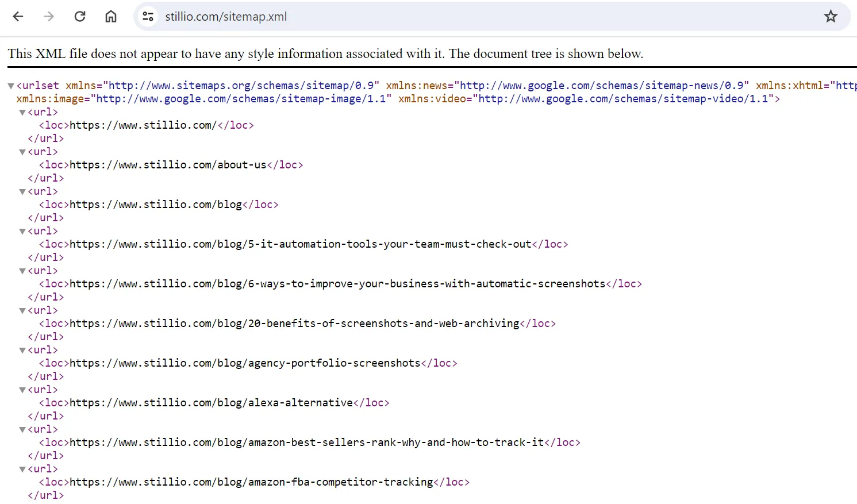Open the browser home page

click(x=111, y=17)
